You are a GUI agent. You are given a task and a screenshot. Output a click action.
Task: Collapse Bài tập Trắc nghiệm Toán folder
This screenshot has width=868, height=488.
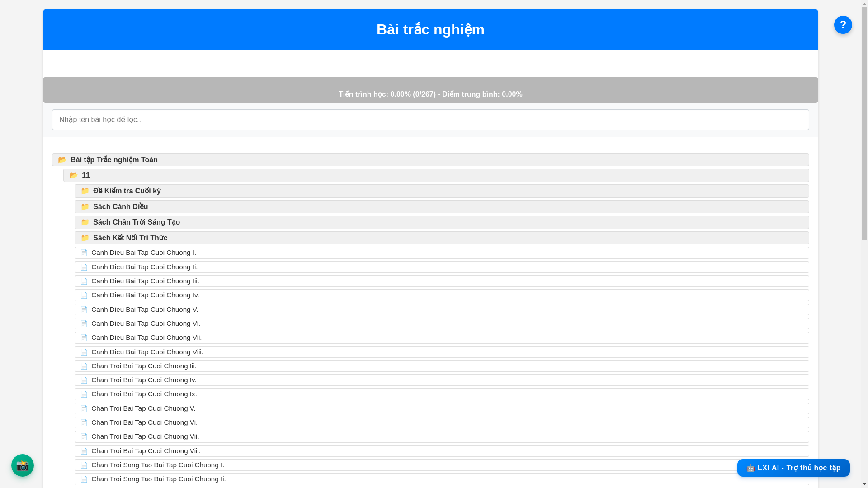tap(430, 160)
